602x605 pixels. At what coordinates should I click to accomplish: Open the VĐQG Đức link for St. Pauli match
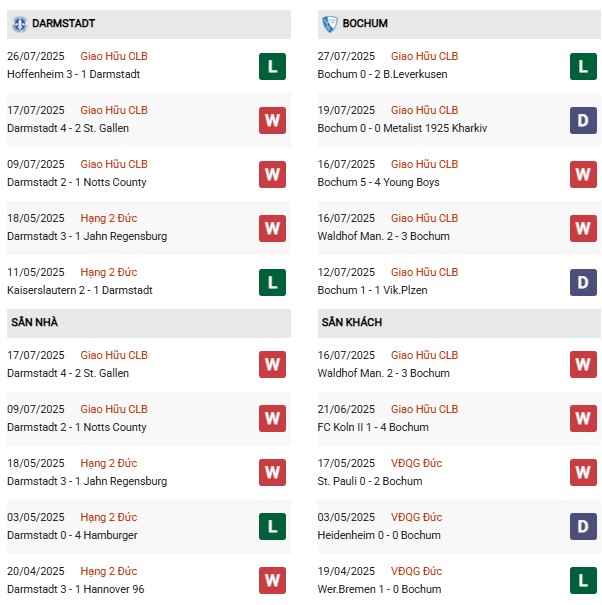click(416, 463)
